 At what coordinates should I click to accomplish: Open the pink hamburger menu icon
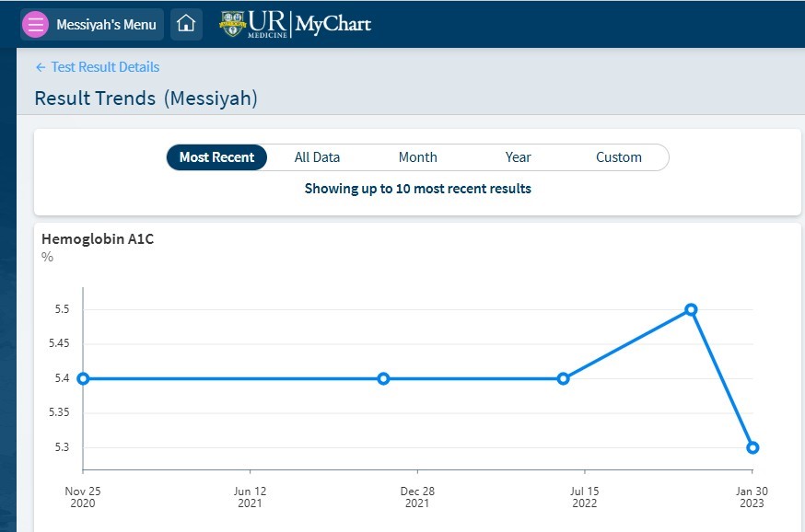click(x=35, y=24)
